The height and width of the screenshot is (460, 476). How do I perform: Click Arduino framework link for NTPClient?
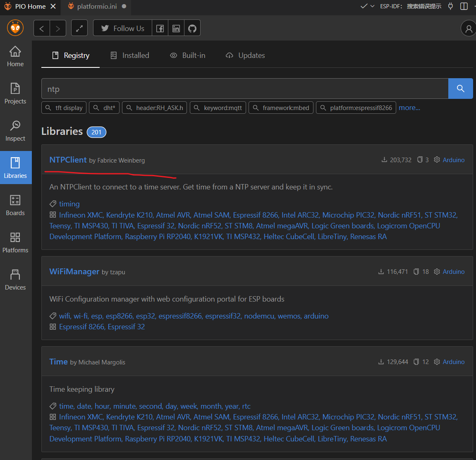tap(454, 160)
